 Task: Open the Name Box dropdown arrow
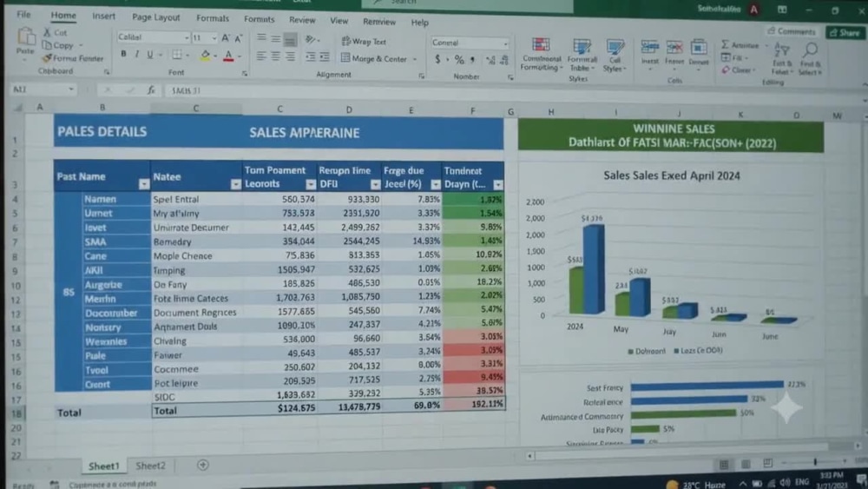pos(71,89)
